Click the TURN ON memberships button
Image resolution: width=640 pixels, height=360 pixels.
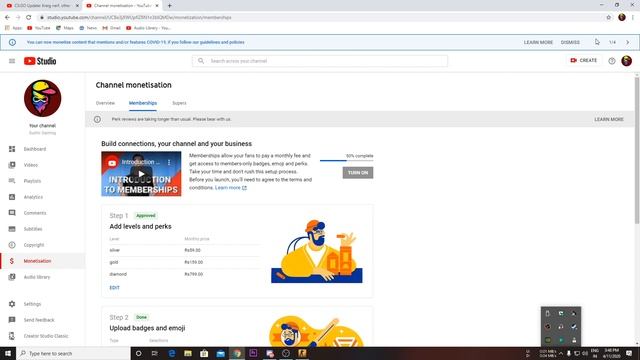click(x=358, y=173)
